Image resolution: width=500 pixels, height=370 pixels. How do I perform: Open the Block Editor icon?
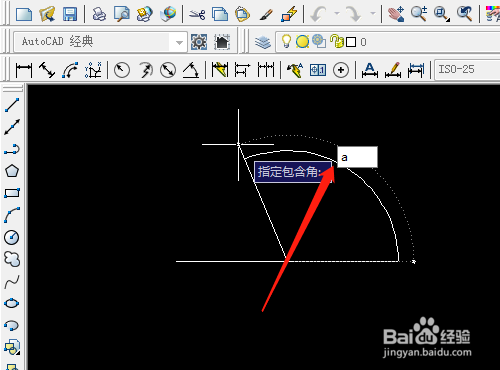click(x=289, y=14)
